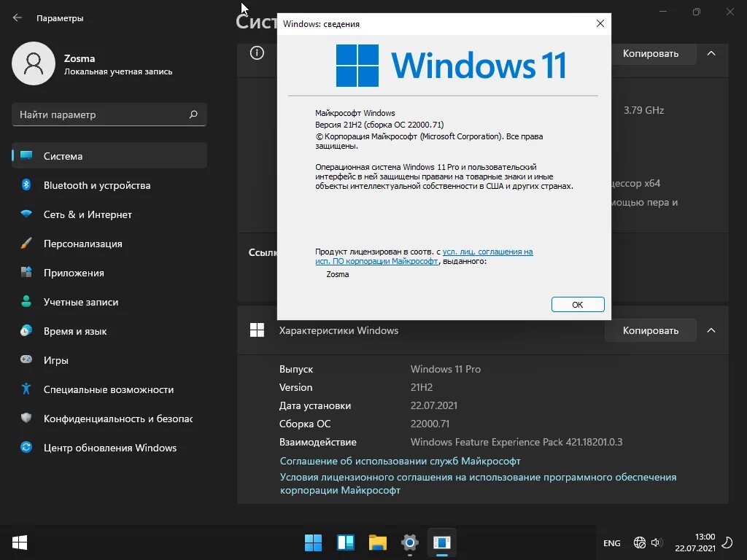
Task: Click the network globe icon in the tray
Action: click(639, 542)
